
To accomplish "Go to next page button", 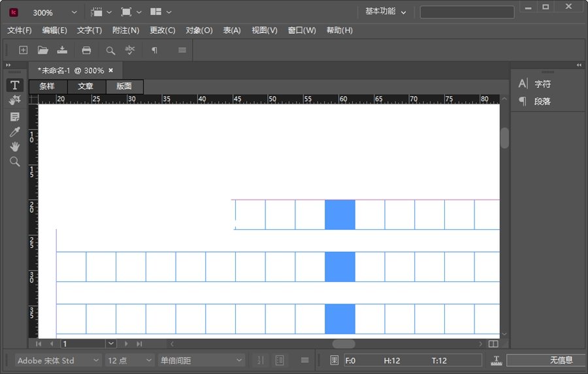I will coord(126,343).
